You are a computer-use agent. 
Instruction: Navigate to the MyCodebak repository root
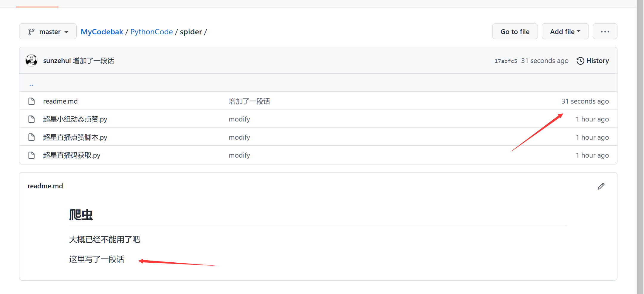click(102, 32)
